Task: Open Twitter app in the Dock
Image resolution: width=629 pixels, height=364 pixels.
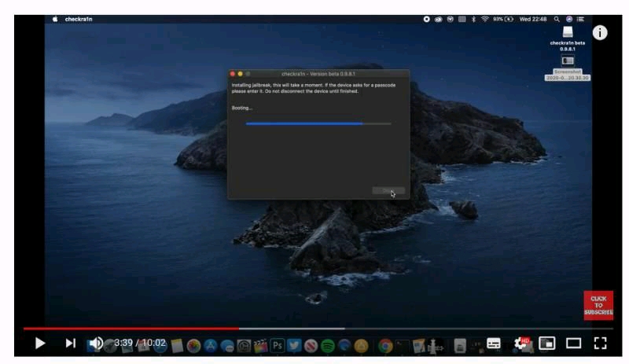Action: point(294,346)
